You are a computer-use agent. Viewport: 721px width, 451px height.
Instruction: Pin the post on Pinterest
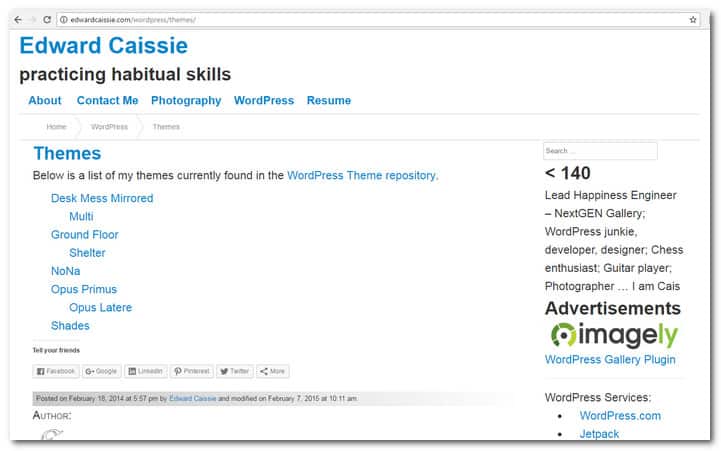point(191,371)
